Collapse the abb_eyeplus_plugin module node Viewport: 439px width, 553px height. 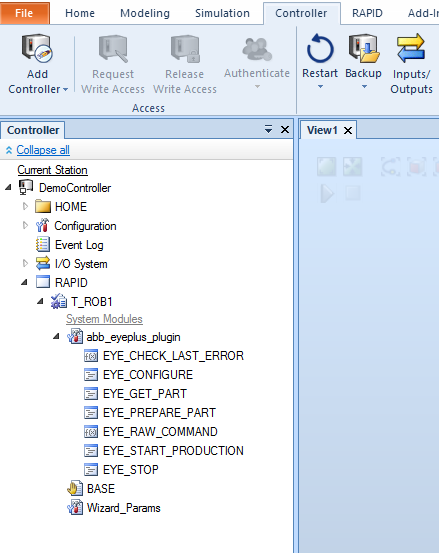(56, 336)
